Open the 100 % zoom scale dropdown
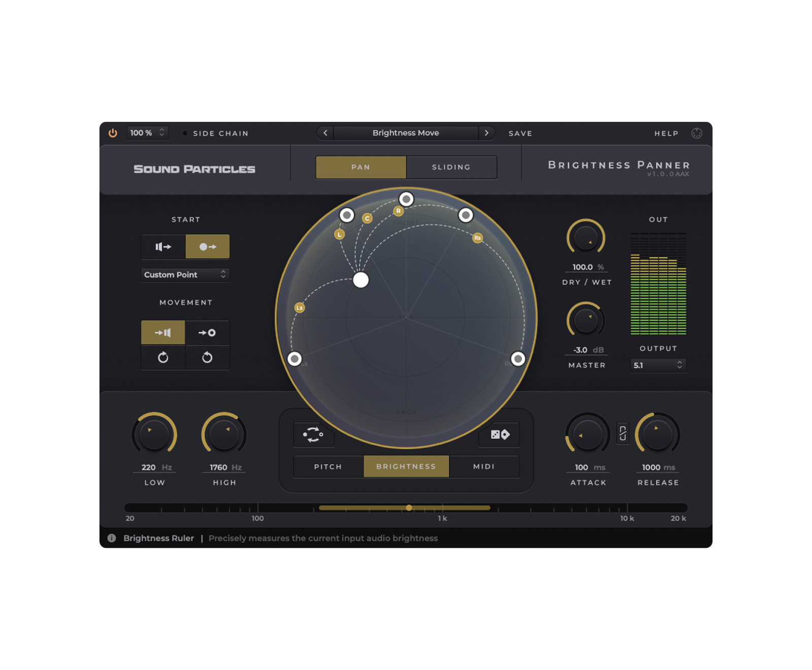Image resolution: width=812 pixels, height=670 pixels. pos(147,133)
